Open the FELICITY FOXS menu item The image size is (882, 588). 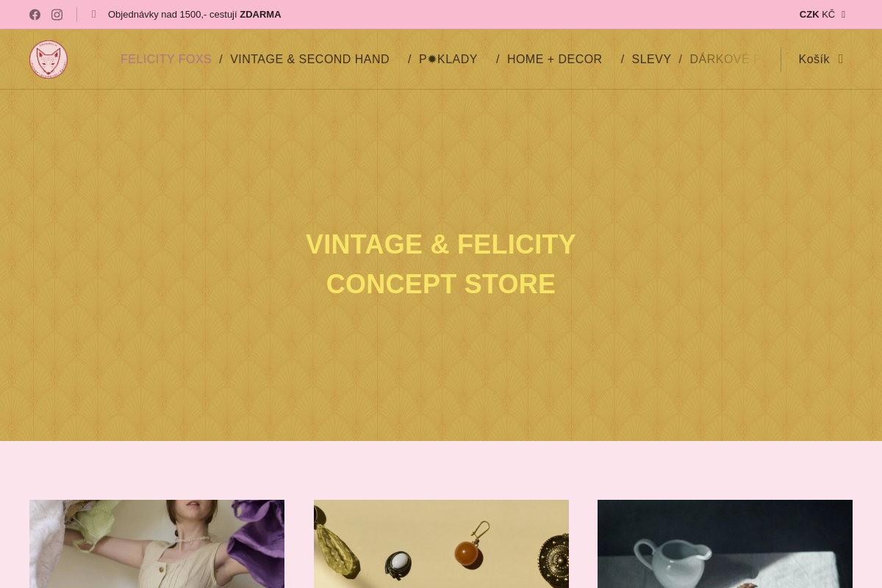(x=166, y=60)
